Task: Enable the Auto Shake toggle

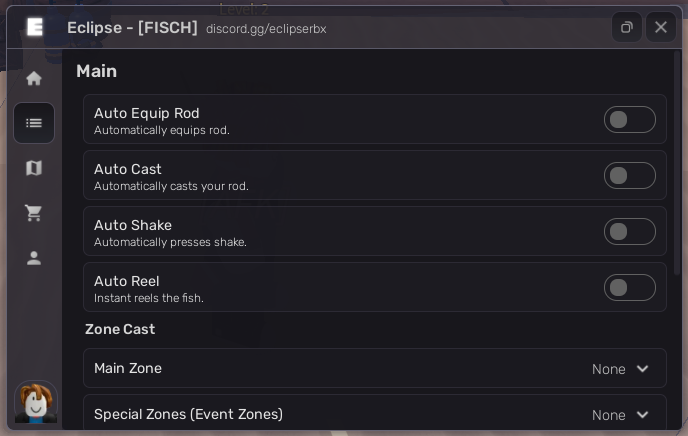Action: pos(629,232)
